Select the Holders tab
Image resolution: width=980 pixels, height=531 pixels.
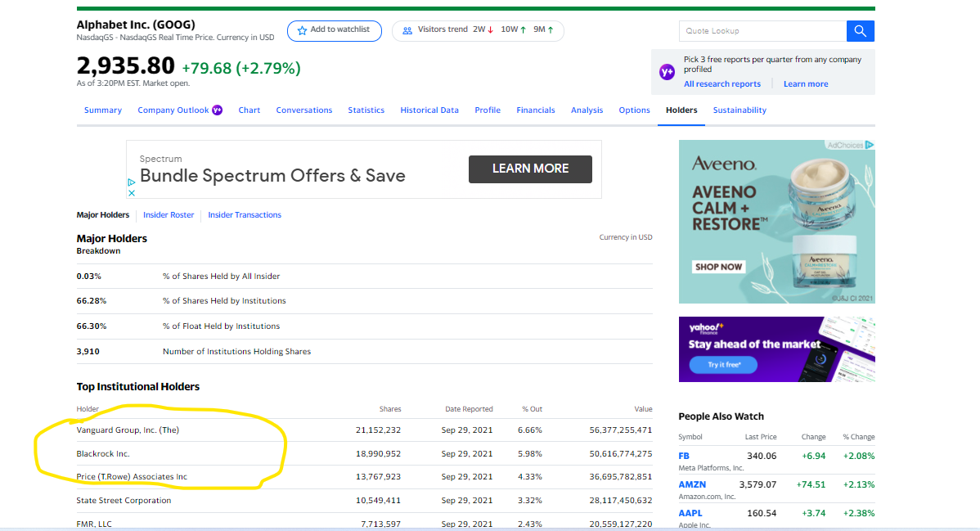681,110
